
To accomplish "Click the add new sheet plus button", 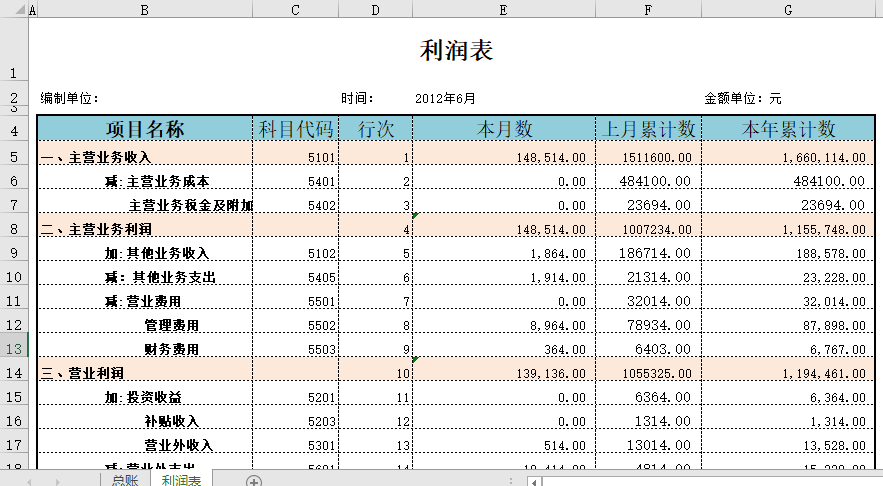I will 254,481.
